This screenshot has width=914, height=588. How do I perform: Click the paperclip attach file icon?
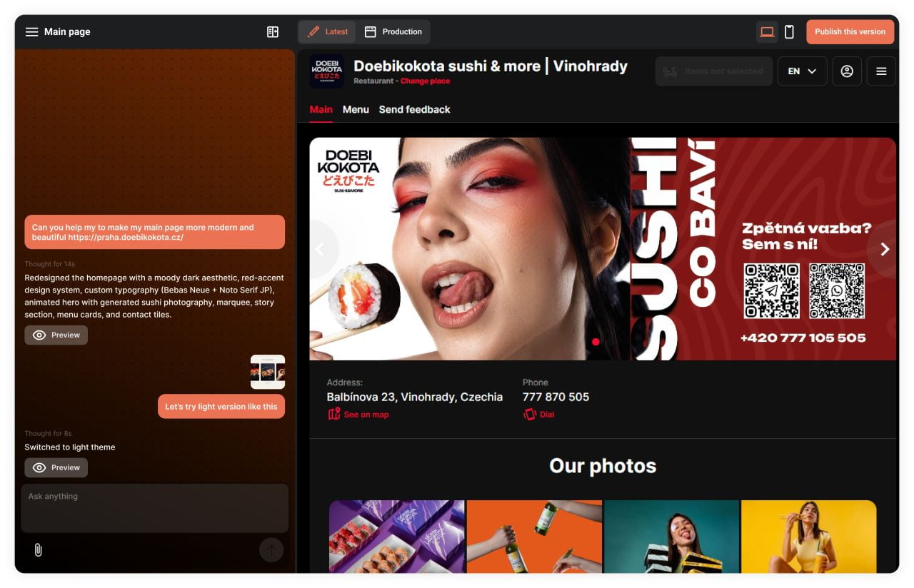pos(39,550)
